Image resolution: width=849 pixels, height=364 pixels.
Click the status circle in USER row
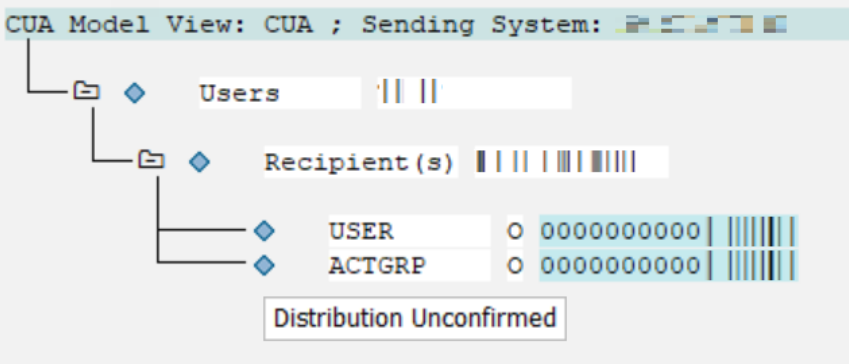tap(515, 231)
